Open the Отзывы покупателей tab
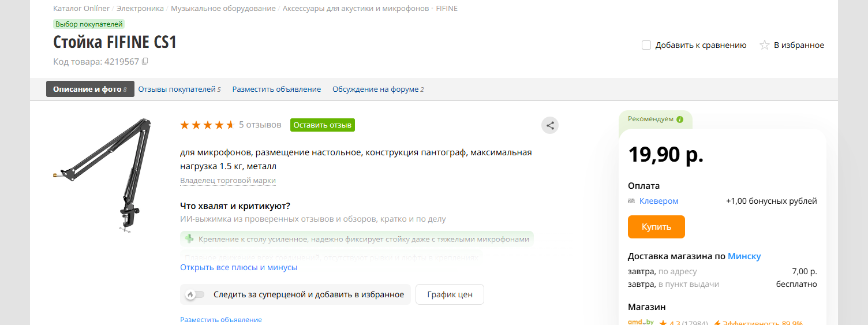 pos(179,89)
